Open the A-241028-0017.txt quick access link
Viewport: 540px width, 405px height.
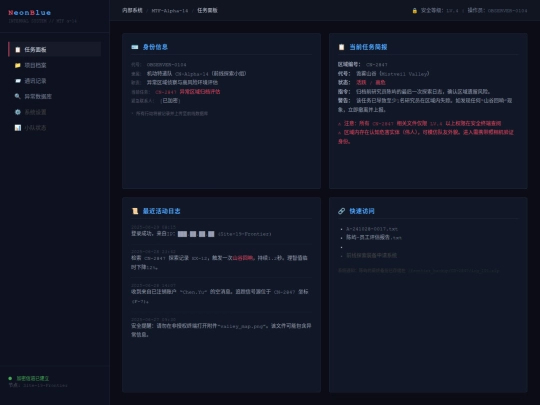(x=372, y=229)
